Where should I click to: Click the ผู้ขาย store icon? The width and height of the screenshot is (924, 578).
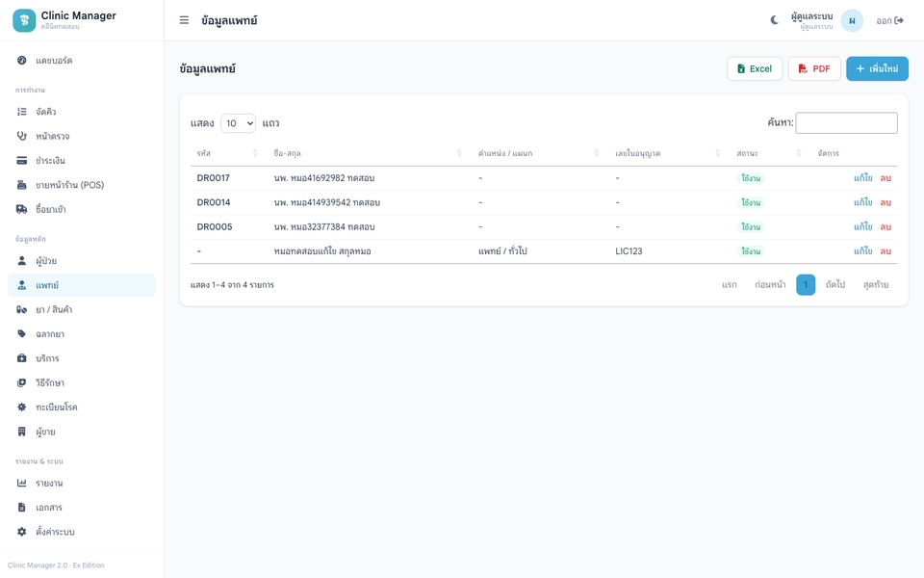point(22,432)
